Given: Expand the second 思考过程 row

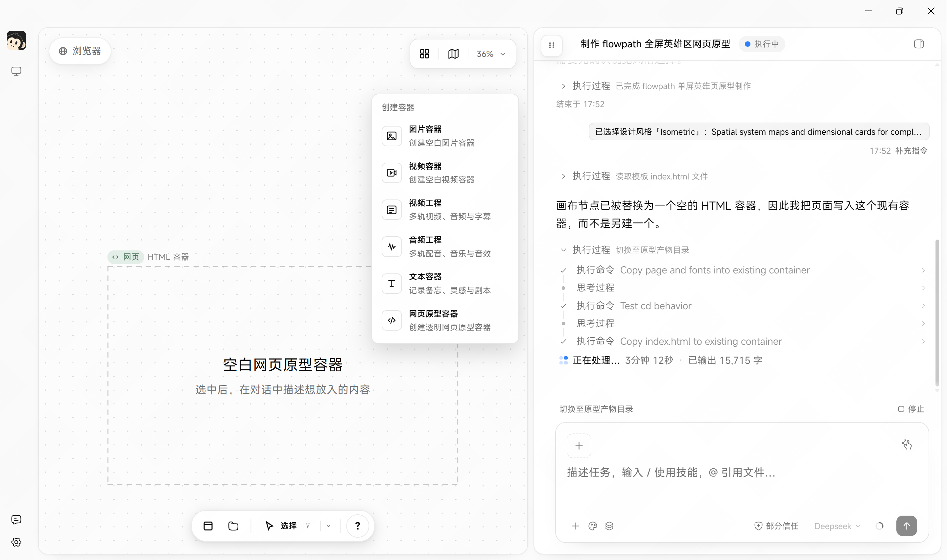Looking at the screenshot, I should (743, 323).
